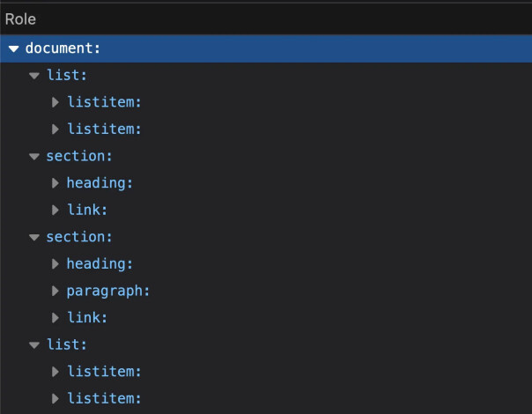
Task: Click the Role column header
Action: point(20,19)
